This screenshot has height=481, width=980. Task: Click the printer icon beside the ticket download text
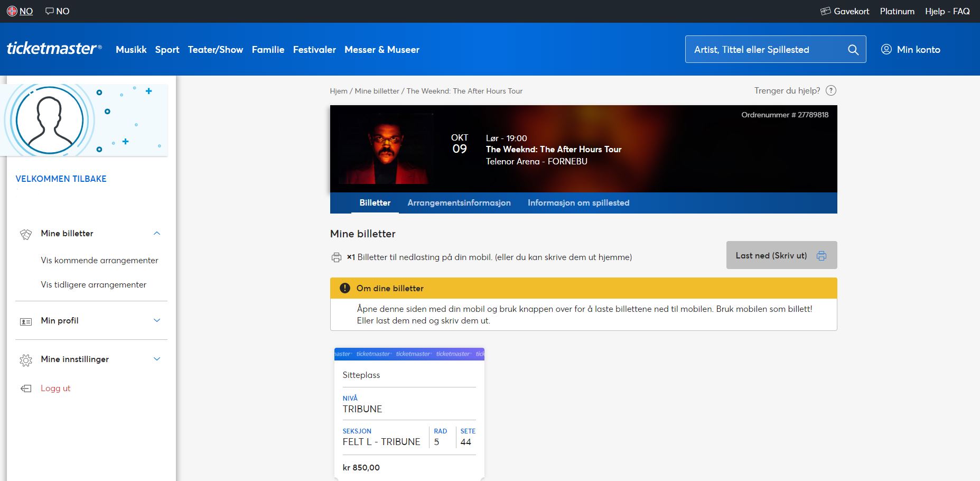(337, 257)
